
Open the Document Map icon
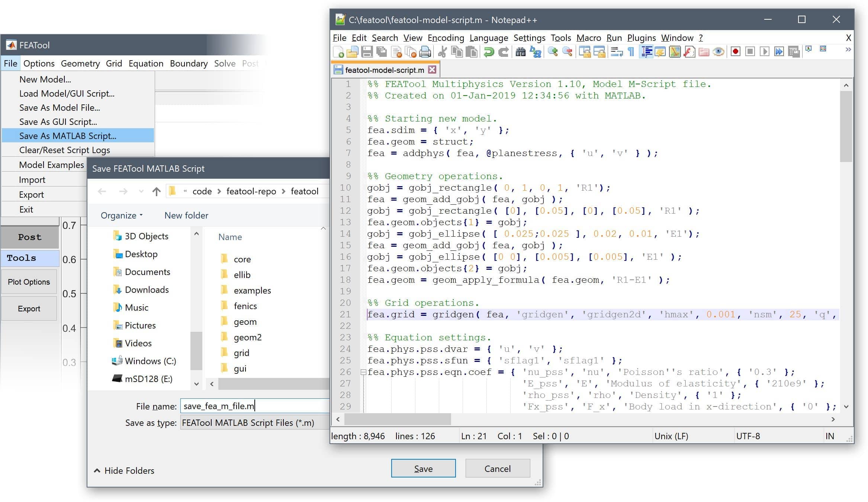coord(675,52)
